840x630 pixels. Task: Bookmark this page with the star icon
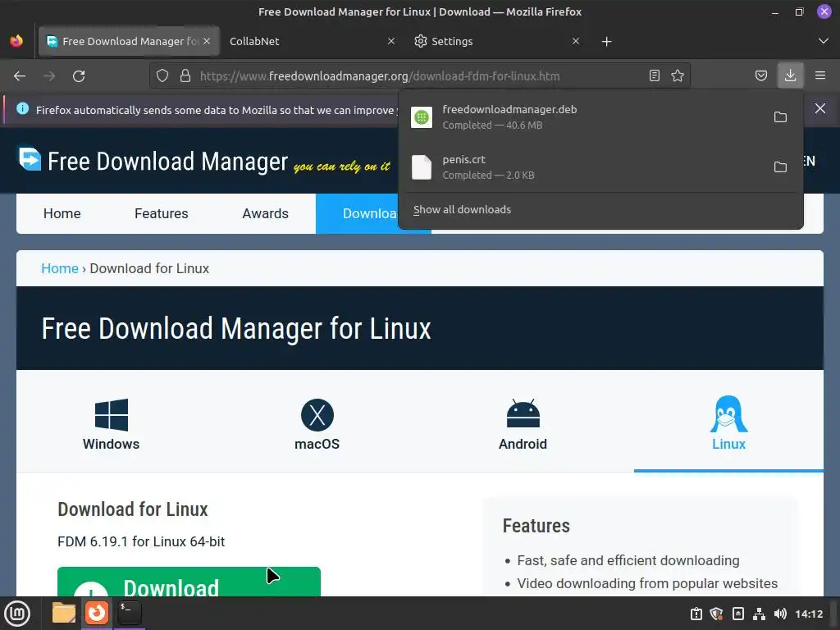pos(677,75)
